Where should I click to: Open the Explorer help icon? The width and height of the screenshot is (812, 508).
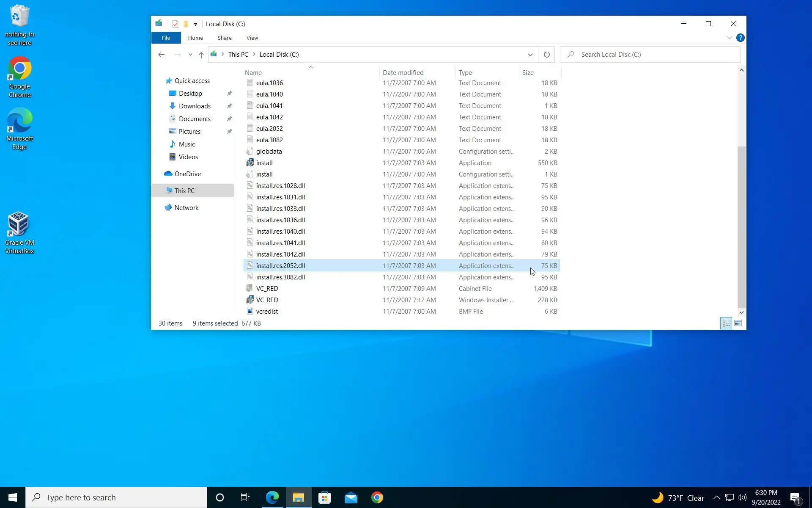click(x=740, y=38)
